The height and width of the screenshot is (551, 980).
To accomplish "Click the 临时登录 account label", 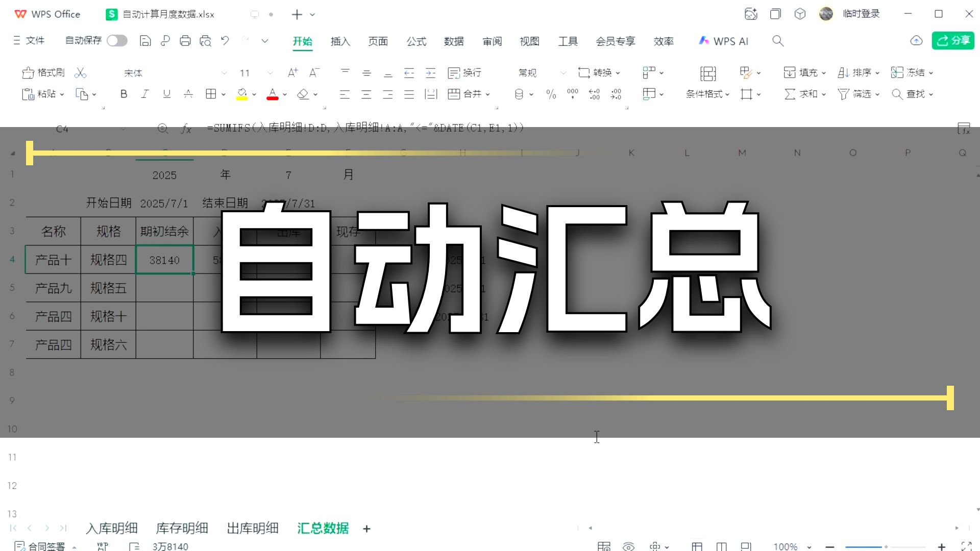I will pos(862,14).
